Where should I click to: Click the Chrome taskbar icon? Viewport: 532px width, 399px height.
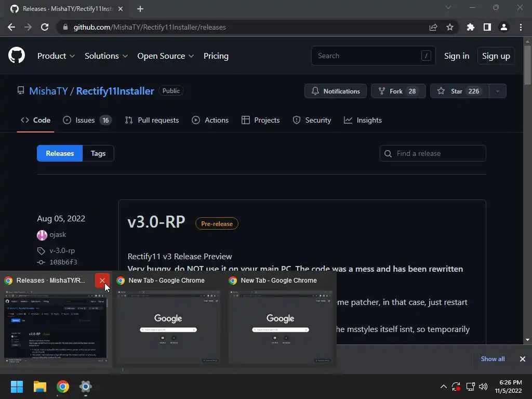[x=63, y=387]
